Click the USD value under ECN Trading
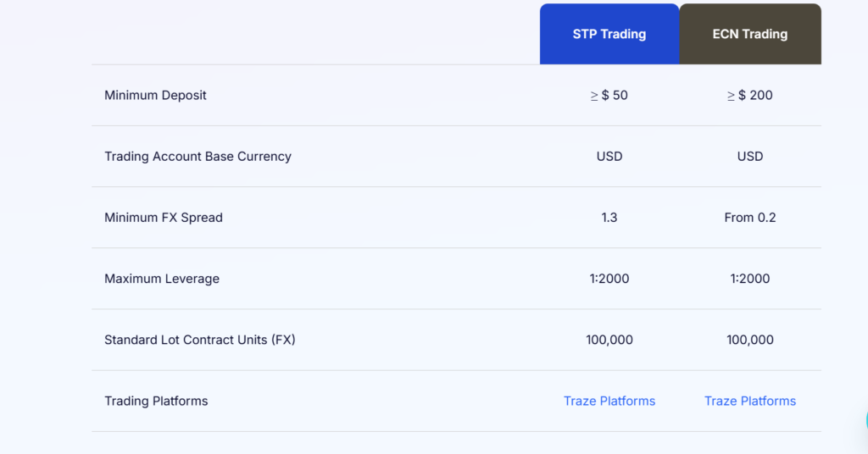The height and width of the screenshot is (454, 868). [x=750, y=157]
